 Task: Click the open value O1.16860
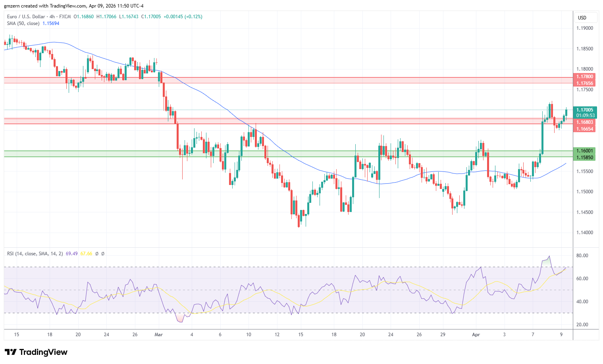84,17
